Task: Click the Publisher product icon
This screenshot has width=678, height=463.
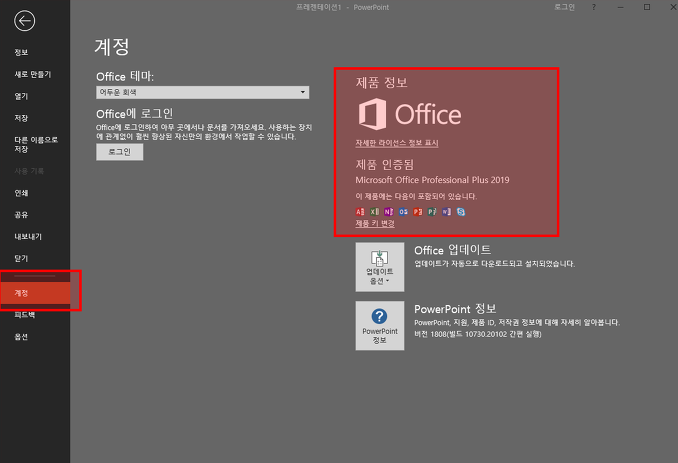Action: pyautogui.click(x=432, y=211)
